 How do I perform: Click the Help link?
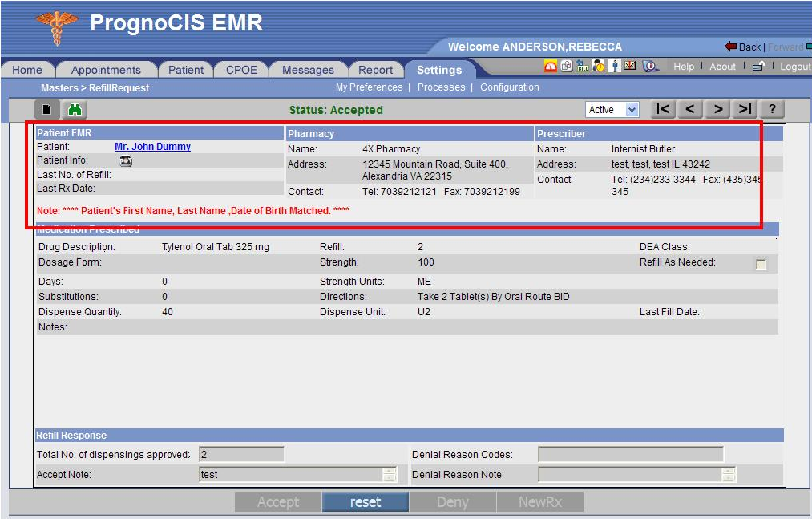(x=684, y=67)
